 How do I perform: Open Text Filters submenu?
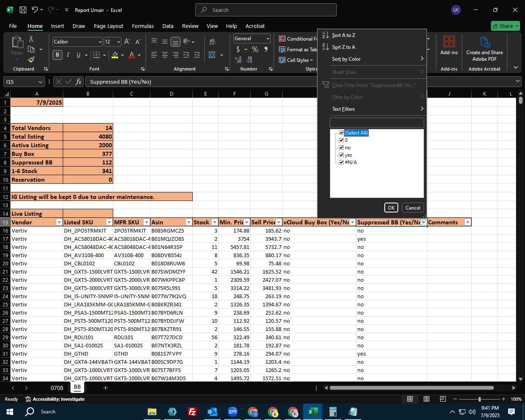(372, 109)
